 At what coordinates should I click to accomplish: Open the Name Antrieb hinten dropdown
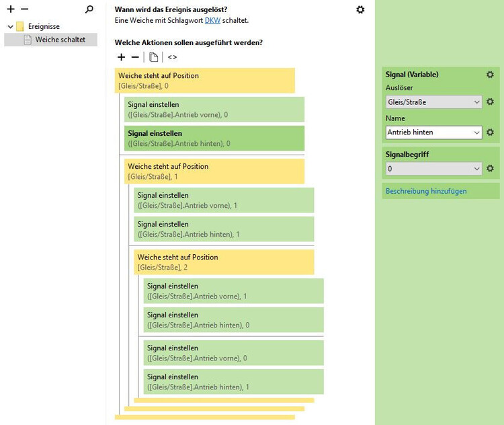[x=434, y=132]
